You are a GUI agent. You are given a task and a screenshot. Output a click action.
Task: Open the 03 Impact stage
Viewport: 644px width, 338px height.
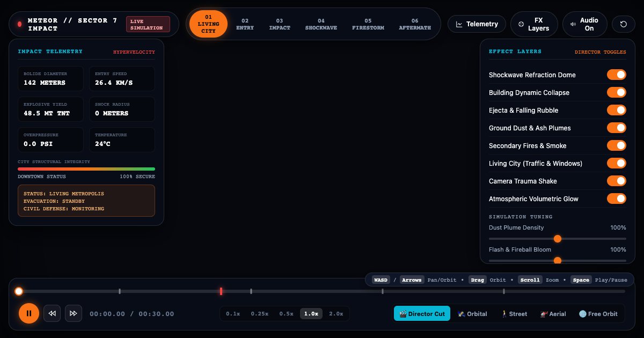[280, 24]
